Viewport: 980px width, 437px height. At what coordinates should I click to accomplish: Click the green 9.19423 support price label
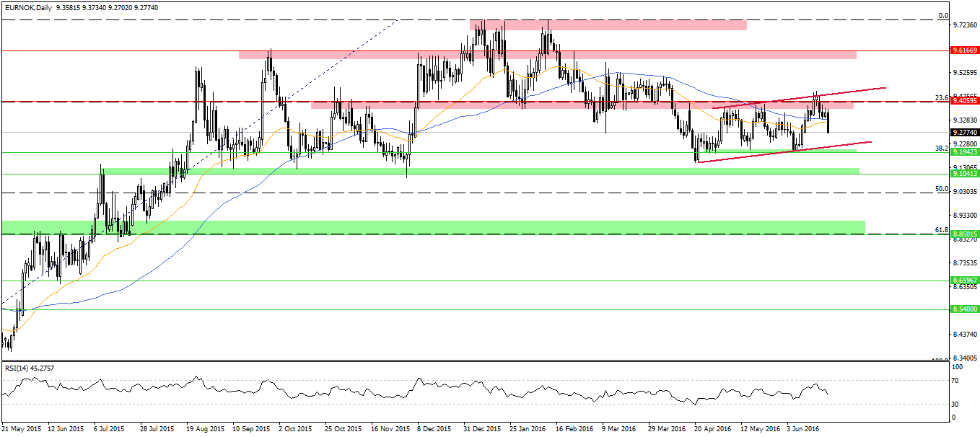point(964,152)
